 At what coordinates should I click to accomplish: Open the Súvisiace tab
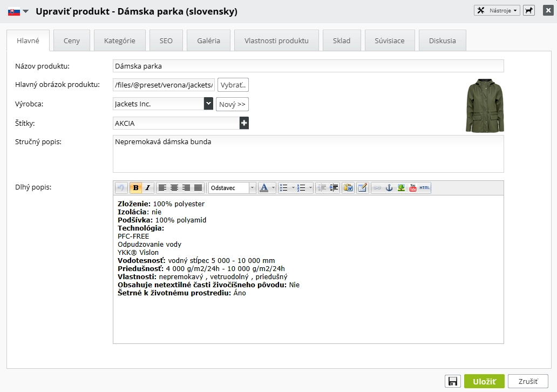point(390,40)
